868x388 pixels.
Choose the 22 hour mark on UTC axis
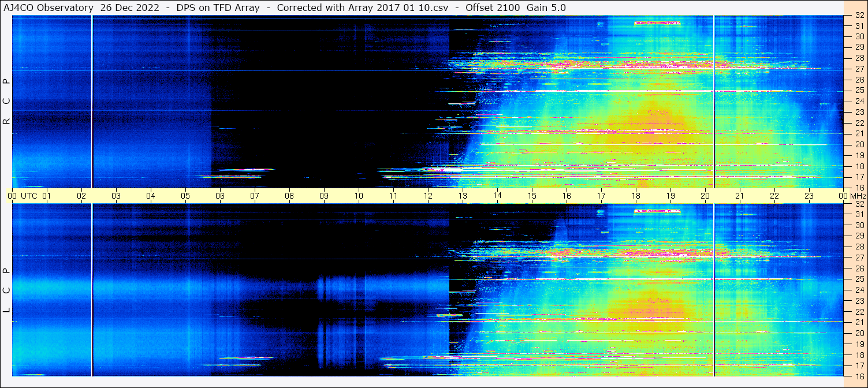774,196
